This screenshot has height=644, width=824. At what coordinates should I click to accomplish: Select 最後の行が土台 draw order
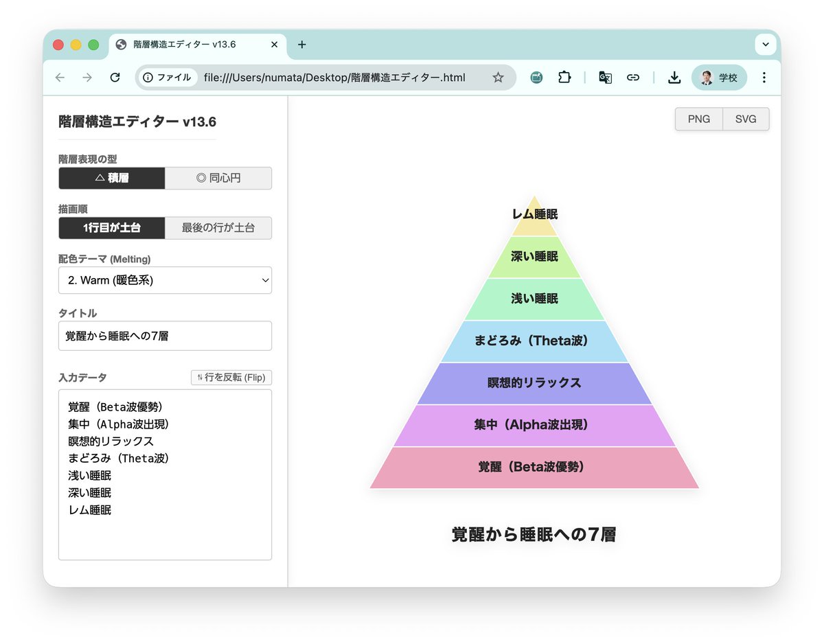pyautogui.click(x=218, y=228)
